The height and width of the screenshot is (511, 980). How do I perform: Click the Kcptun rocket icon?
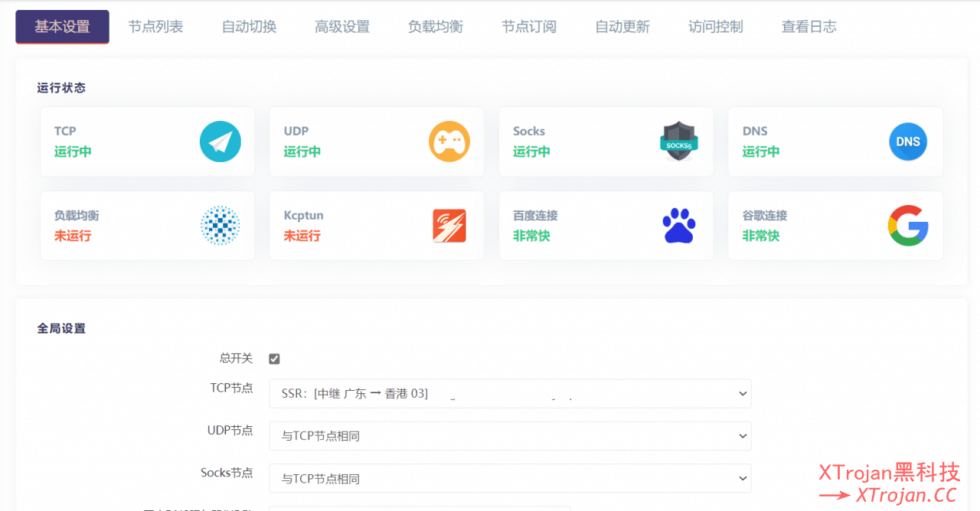coord(449,226)
